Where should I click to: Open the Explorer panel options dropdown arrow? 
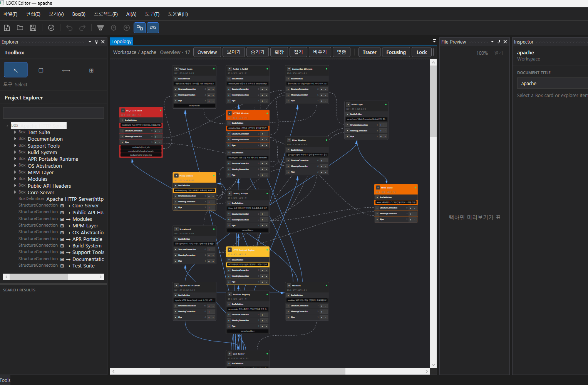pos(90,42)
